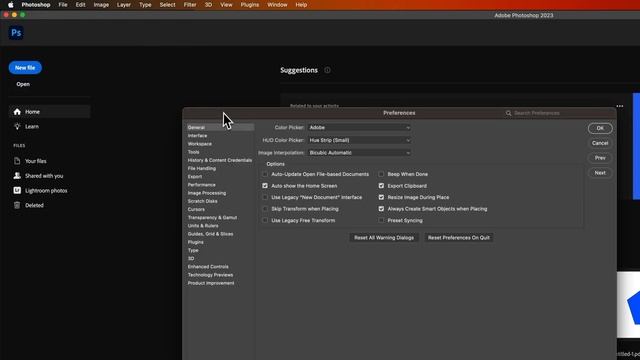Image resolution: width=640 pixels, height=360 pixels.
Task: Click the Lightroom photos icon
Action: [x=17, y=191]
